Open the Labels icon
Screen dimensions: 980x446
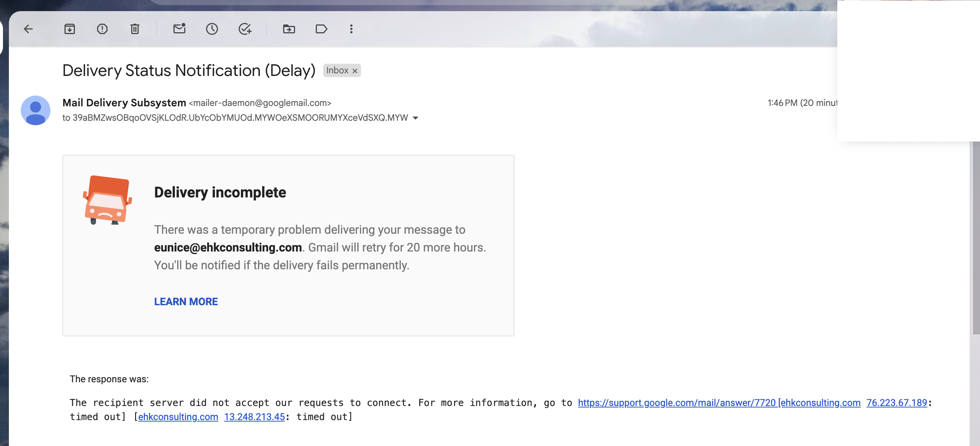click(x=321, y=29)
